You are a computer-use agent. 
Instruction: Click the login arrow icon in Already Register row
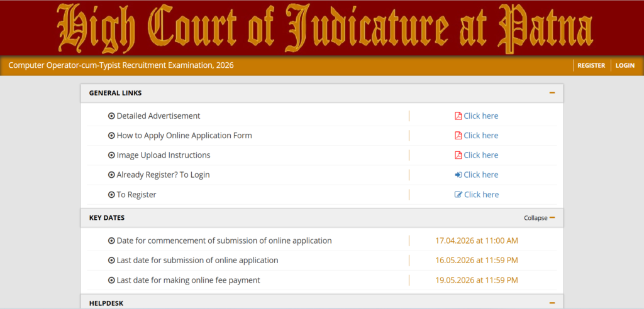(458, 175)
